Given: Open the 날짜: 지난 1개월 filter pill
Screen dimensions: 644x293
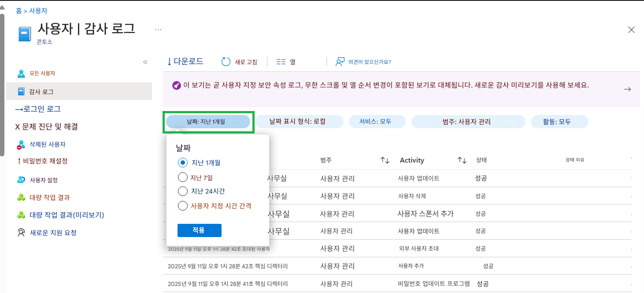Looking at the screenshot, I should click(x=208, y=122).
